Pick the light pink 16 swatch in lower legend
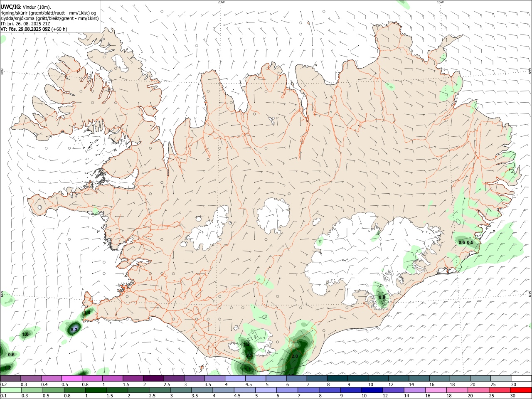Viewport: 532px width, 399px height. pos(436,390)
